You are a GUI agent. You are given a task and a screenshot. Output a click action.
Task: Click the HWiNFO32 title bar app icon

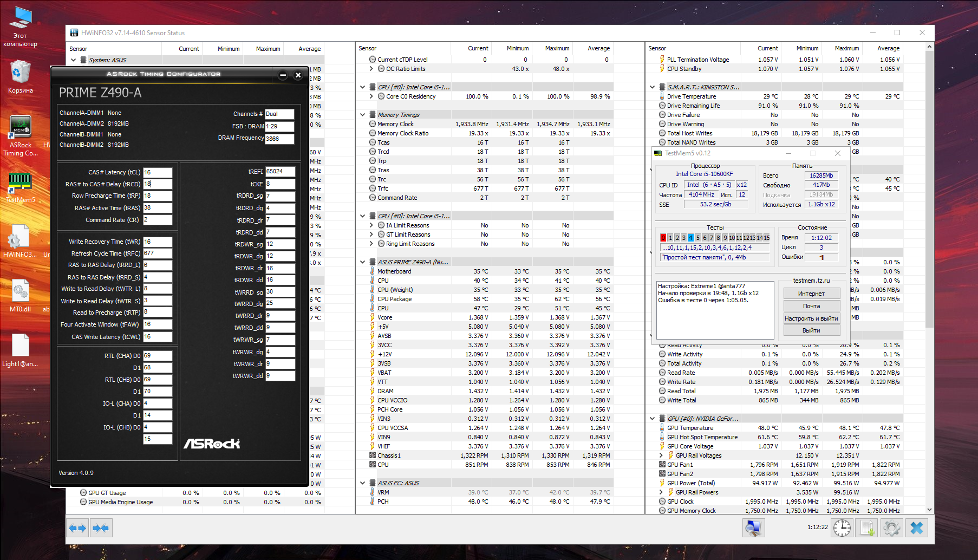[74, 33]
